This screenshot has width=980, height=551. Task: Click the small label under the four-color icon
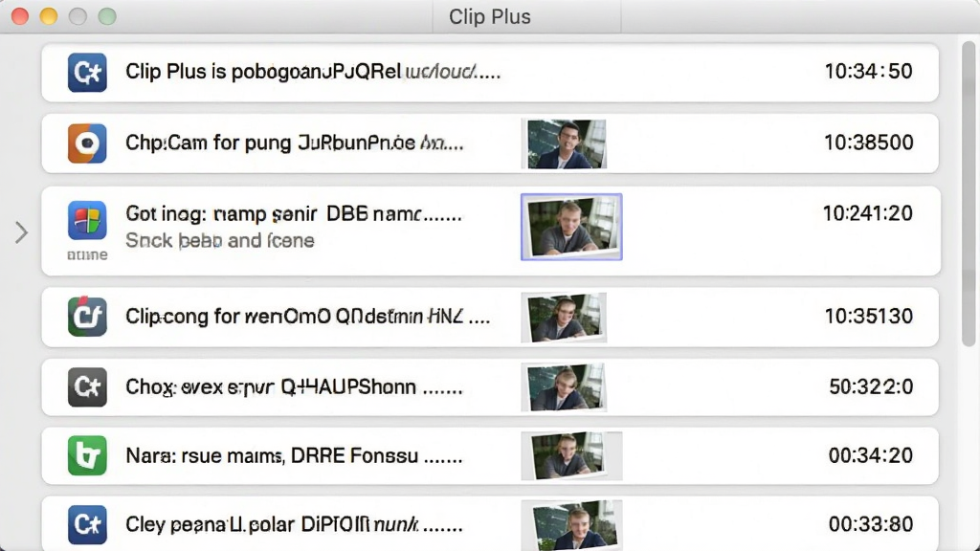click(x=87, y=254)
